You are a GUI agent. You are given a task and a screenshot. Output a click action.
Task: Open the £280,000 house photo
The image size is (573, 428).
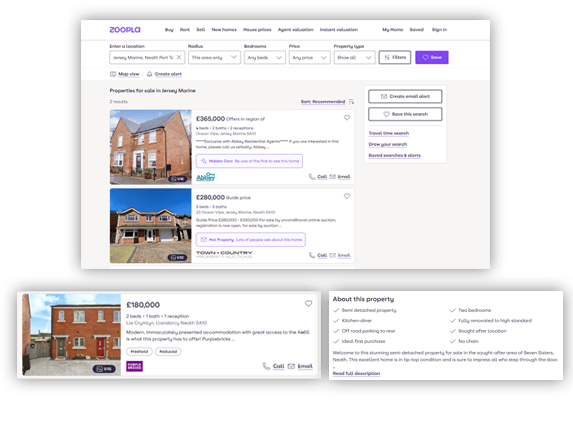(151, 226)
